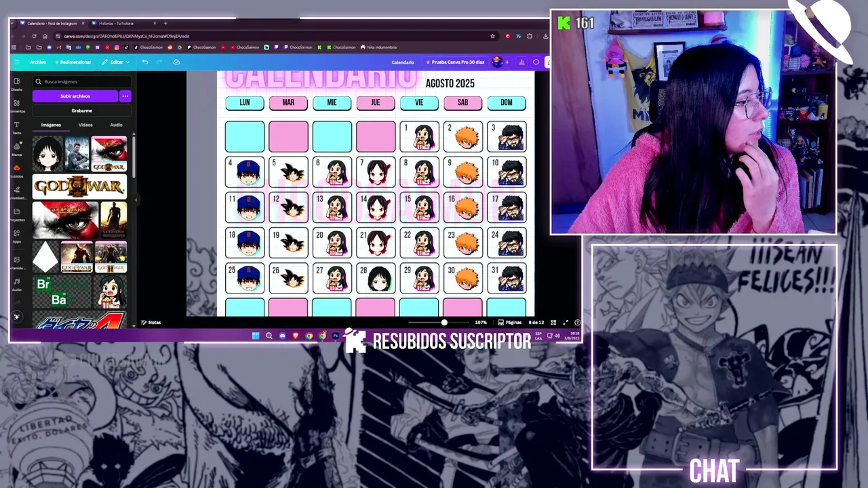
Task: Select the SAB day header on canvas
Action: click(462, 102)
